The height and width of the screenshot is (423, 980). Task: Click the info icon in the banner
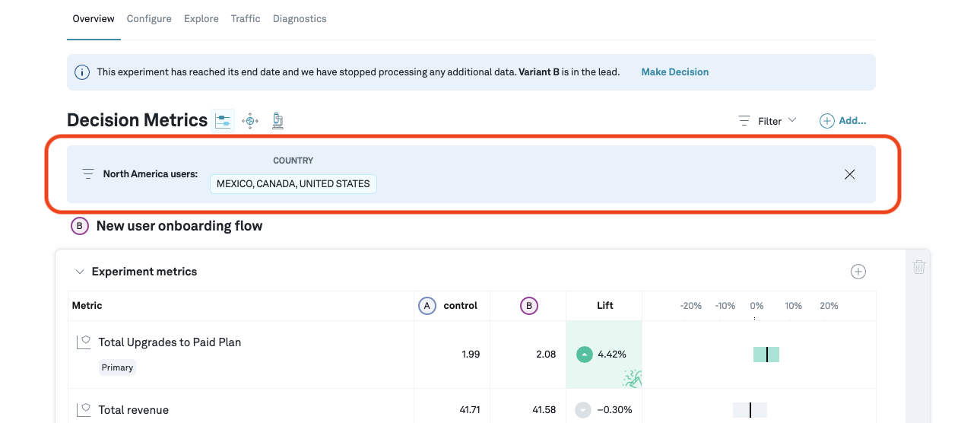click(x=82, y=72)
